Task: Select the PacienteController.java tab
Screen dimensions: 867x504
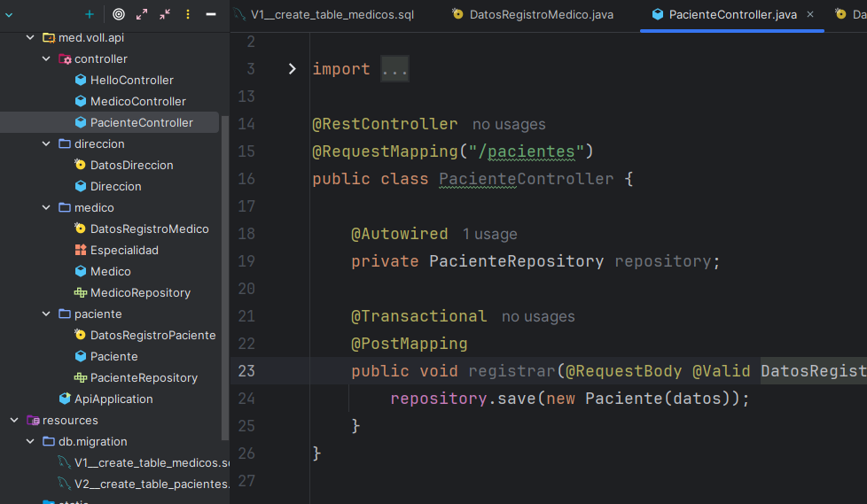Action: tap(732, 15)
